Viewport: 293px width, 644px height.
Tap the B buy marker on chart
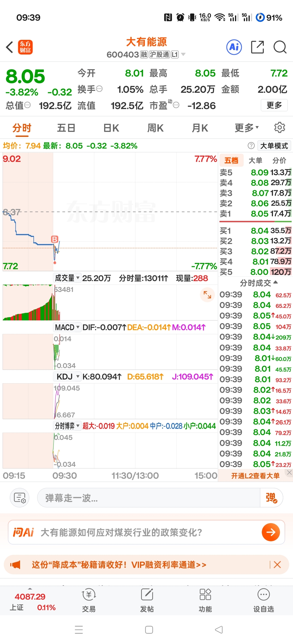pos(55,239)
